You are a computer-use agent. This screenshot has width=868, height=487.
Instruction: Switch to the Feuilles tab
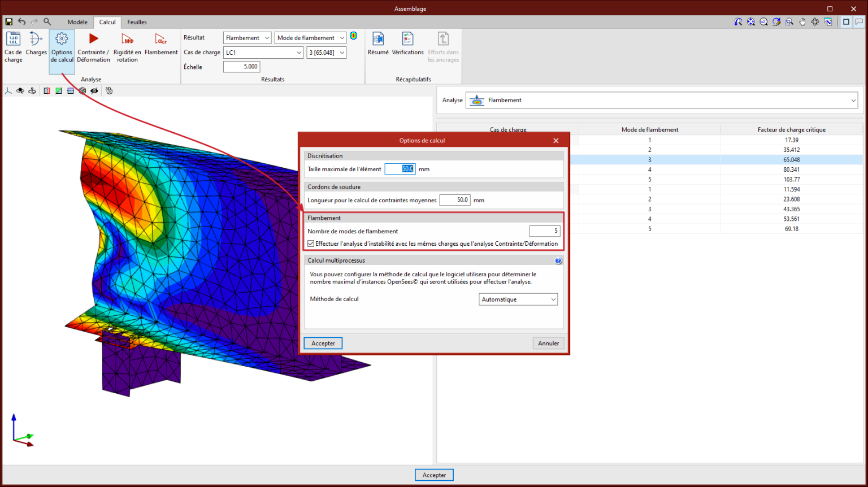137,22
